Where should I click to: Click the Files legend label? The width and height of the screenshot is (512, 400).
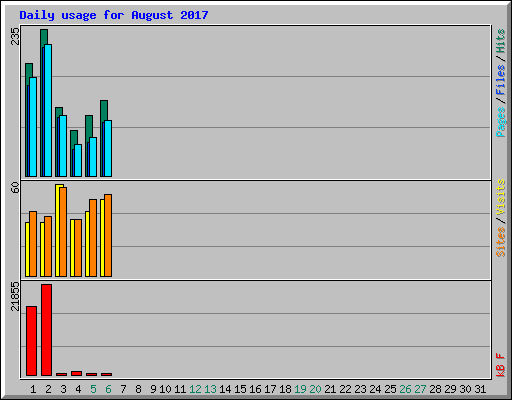[x=500, y=80]
